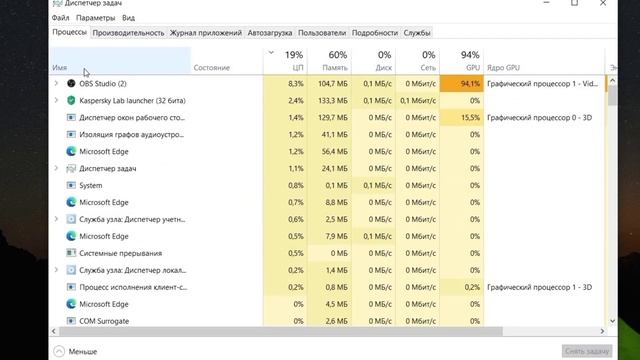Switch to the Подробности tab

pos(375,33)
